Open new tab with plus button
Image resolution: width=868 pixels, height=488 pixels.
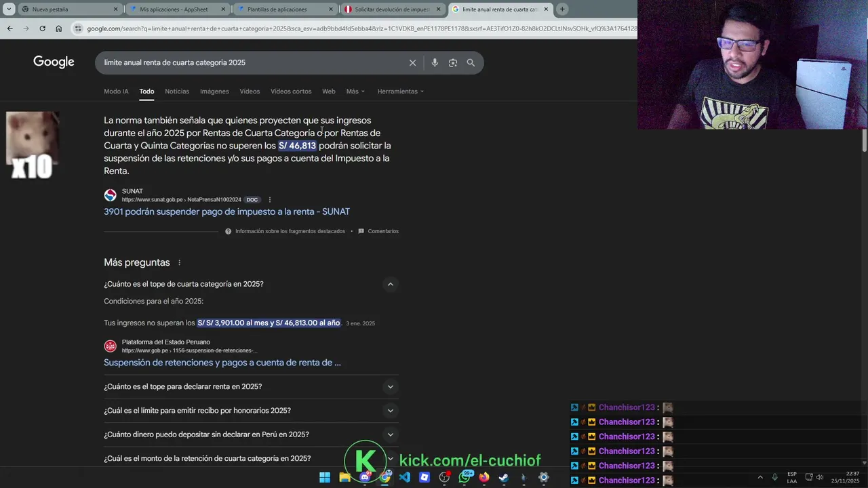(562, 9)
